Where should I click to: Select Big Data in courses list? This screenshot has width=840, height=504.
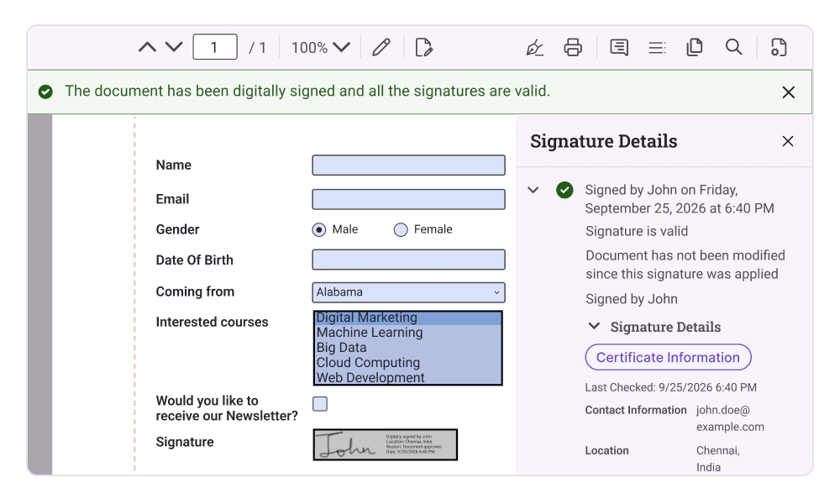pyautogui.click(x=407, y=348)
